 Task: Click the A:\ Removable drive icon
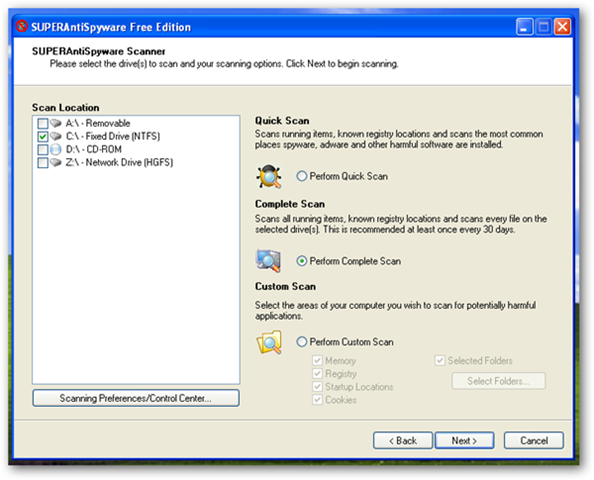[56, 123]
